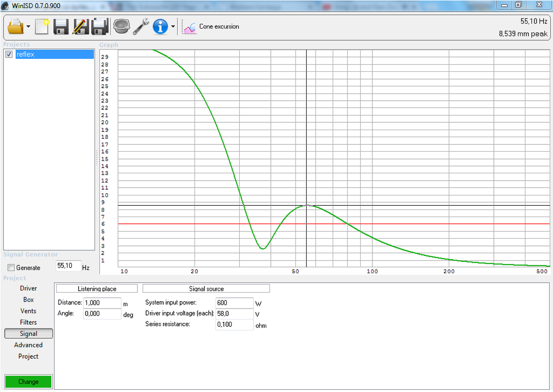Minimize the WinISD window
The height and width of the screenshot is (392, 553).
pos(504,5)
